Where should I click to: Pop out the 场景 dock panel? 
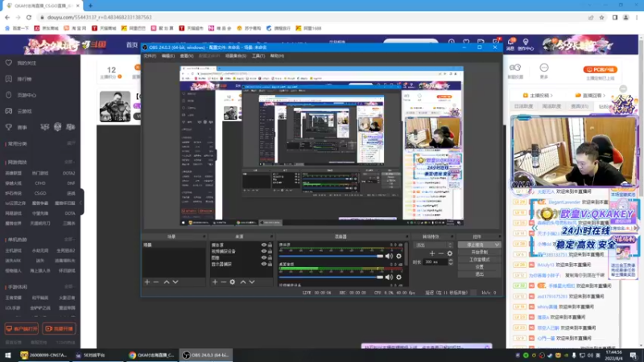204,237
